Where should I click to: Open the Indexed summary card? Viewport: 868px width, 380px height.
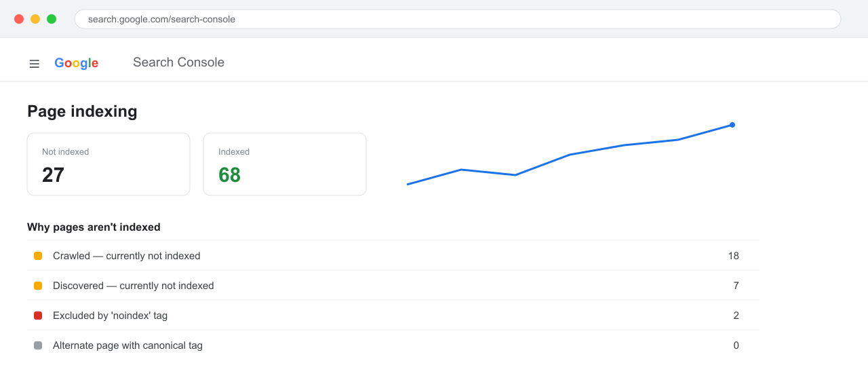click(285, 164)
